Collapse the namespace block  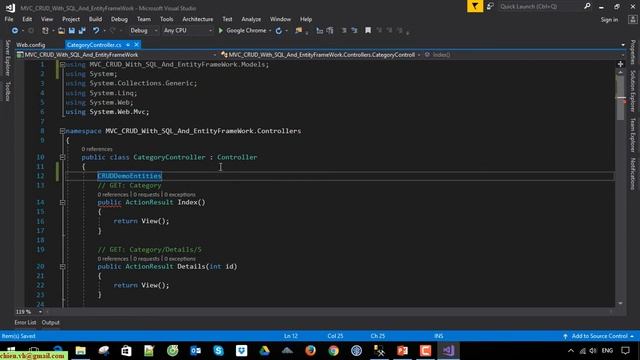tap(62, 131)
